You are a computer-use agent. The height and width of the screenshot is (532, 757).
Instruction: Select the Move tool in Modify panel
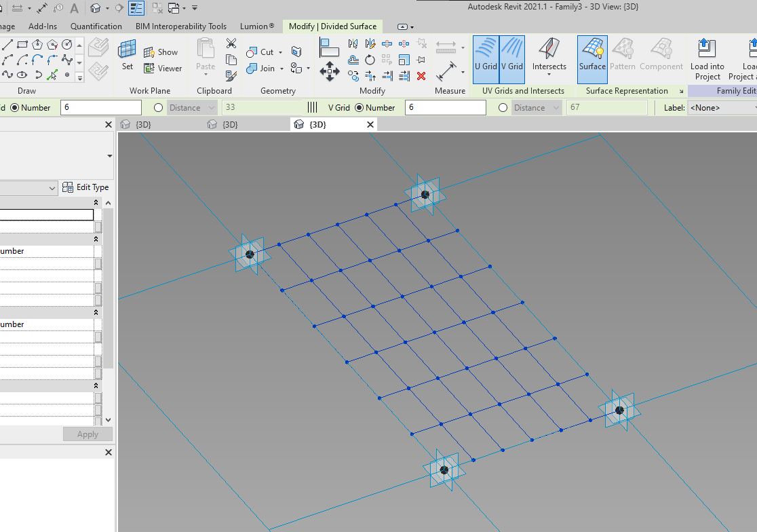pos(330,70)
